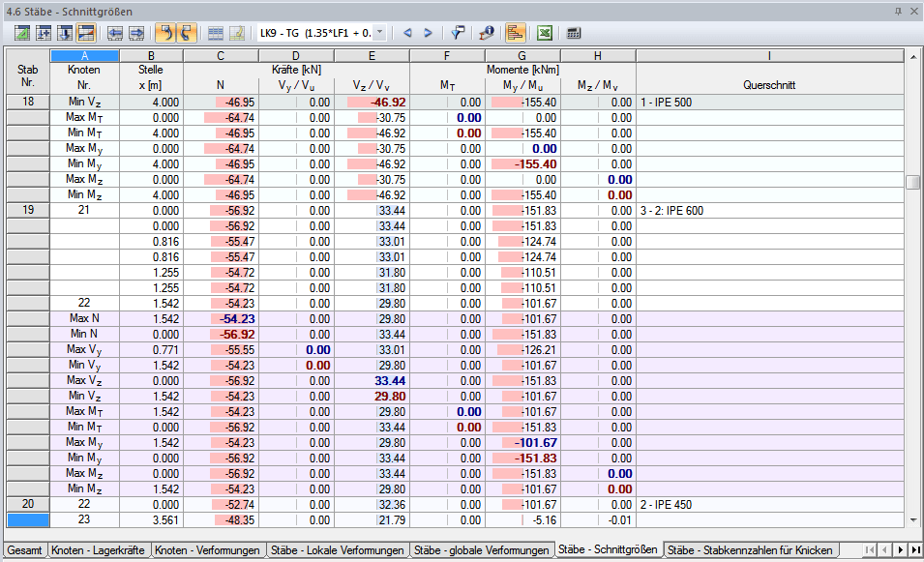Go to next load case with right arrow
The width and height of the screenshot is (924, 562).
point(429,33)
